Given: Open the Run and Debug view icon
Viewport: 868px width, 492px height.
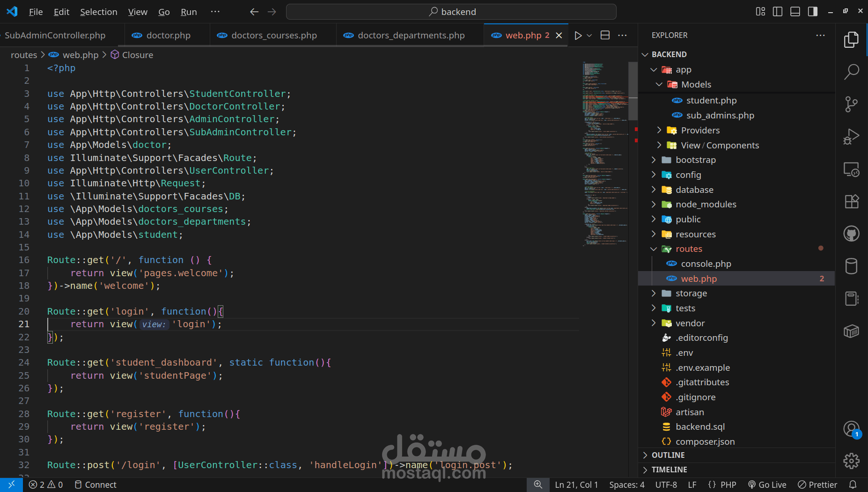Looking at the screenshot, I should point(851,137).
